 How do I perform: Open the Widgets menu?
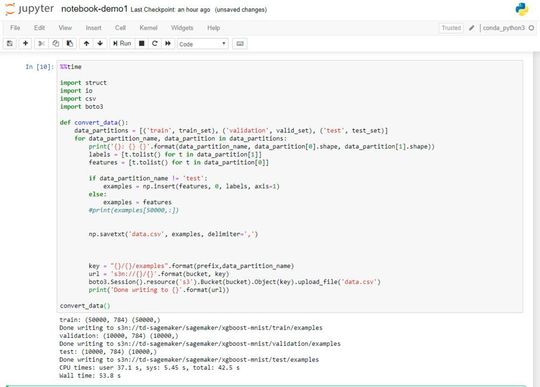point(182,28)
